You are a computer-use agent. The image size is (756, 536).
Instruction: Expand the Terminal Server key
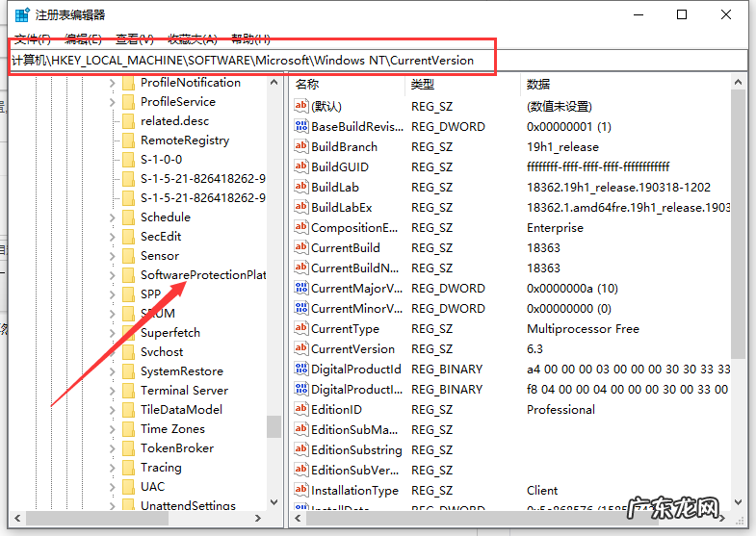click(x=113, y=391)
